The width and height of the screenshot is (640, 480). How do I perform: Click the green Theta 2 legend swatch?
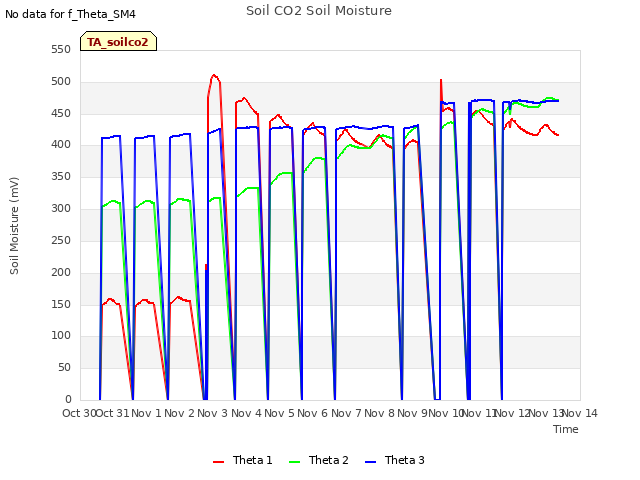coord(294,462)
